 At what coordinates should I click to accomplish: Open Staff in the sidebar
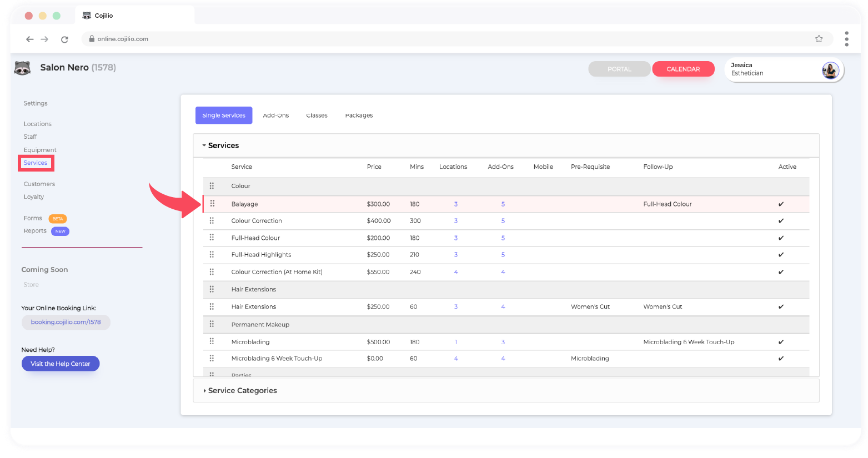coord(30,137)
